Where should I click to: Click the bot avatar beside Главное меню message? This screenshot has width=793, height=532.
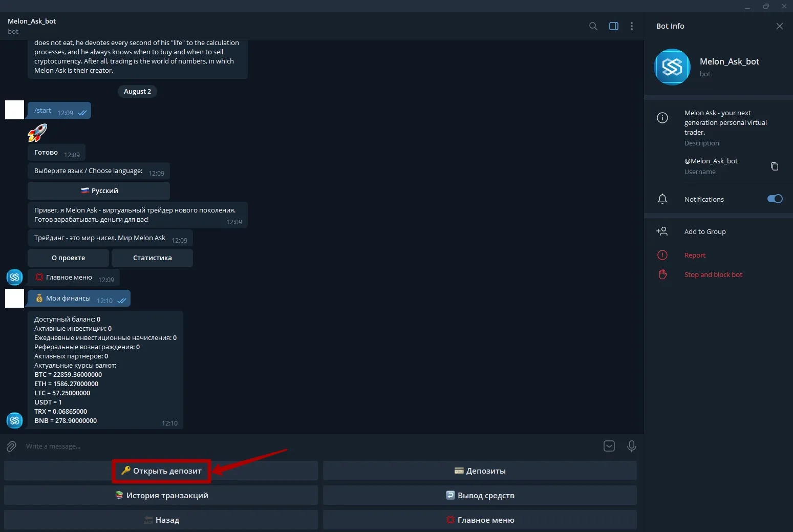pos(14,277)
